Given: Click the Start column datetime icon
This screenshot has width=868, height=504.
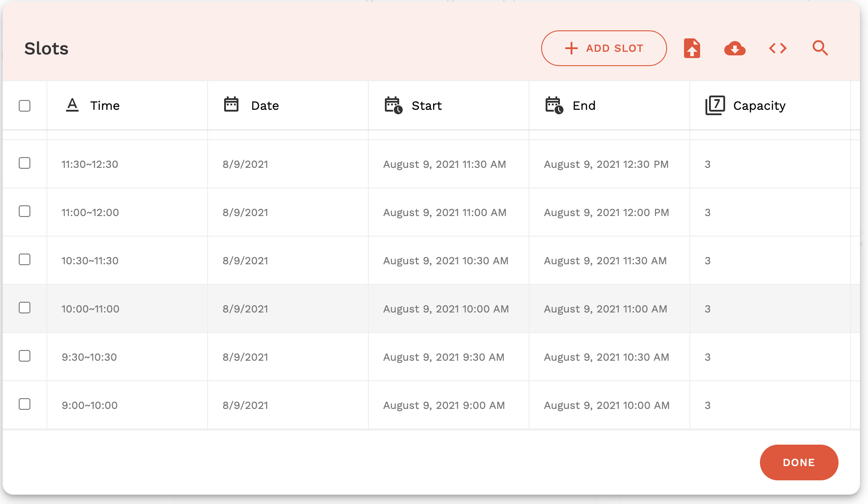Looking at the screenshot, I should (393, 105).
